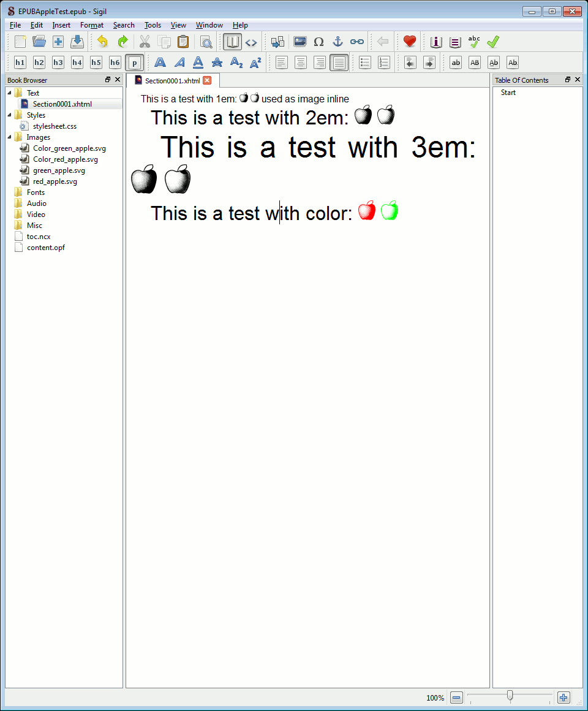Click the zoom slider handle
Screen dimensions: 588x711
(510, 696)
